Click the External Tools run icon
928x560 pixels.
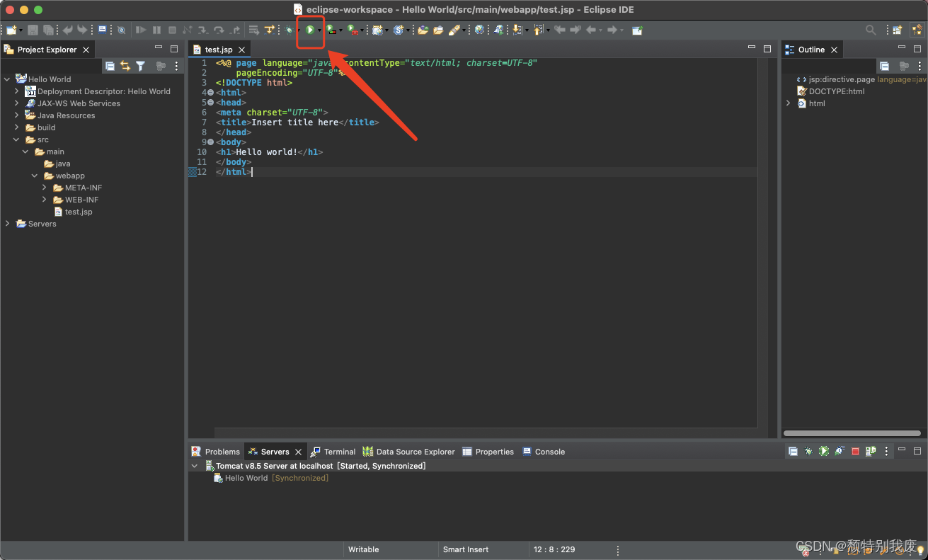[x=352, y=30]
